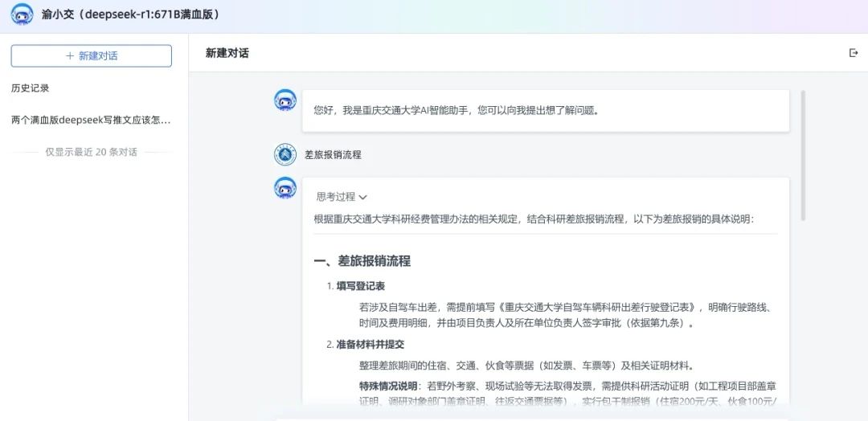Click the heading 一、差旅报销流程
This screenshot has height=421, width=868.
362,261
